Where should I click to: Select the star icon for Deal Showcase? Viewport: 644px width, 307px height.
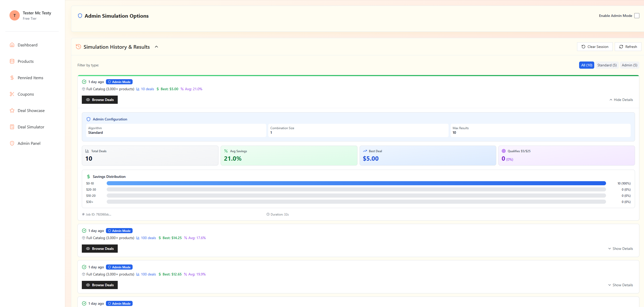12,110
